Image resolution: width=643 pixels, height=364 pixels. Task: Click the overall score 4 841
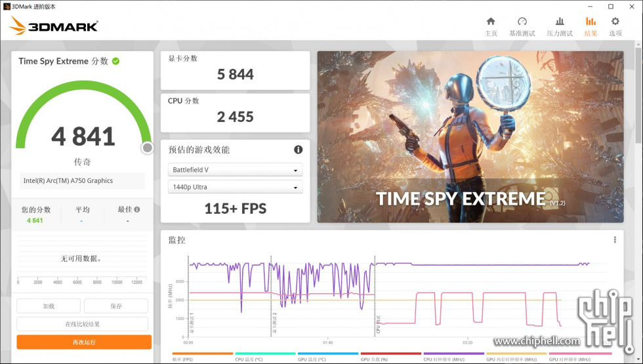83,136
